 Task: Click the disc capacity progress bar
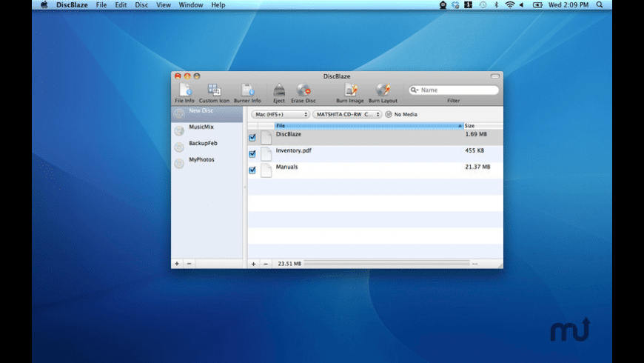pos(386,263)
